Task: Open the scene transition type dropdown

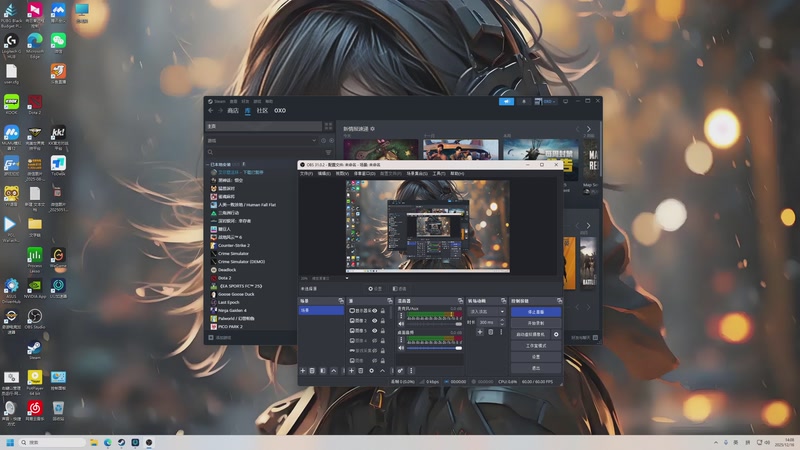Action: coord(487,311)
